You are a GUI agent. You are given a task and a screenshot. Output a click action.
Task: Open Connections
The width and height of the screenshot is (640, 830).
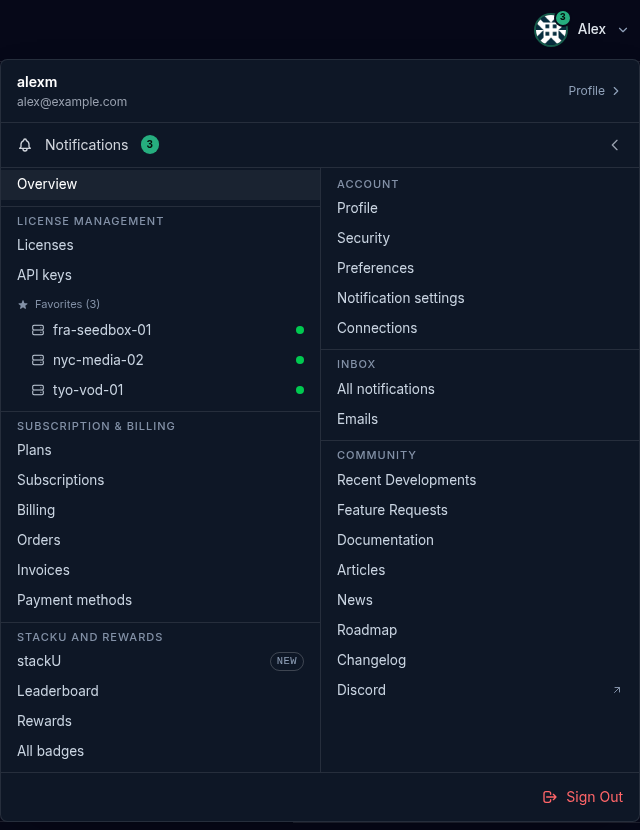click(480, 328)
